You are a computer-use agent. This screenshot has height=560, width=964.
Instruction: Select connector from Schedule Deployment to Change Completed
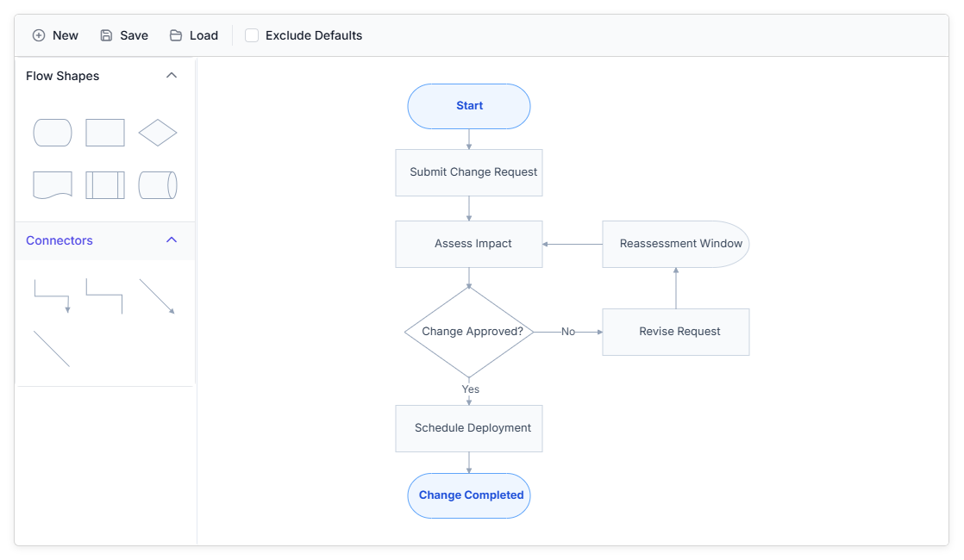[469, 463]
